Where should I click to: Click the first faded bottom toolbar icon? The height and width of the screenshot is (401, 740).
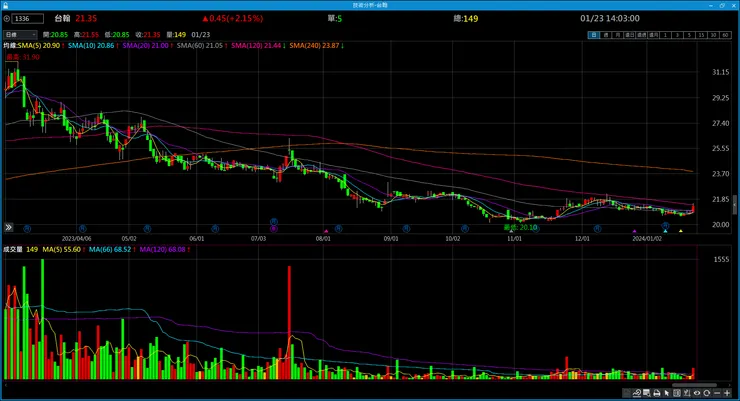pyautogui.click(x=627, y=393)
